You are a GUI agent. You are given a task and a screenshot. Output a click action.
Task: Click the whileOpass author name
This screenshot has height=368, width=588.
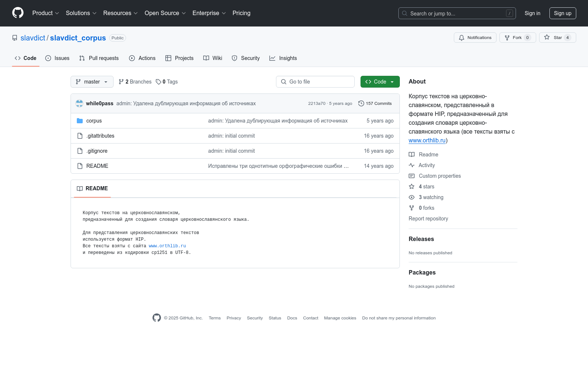point(100,103)
